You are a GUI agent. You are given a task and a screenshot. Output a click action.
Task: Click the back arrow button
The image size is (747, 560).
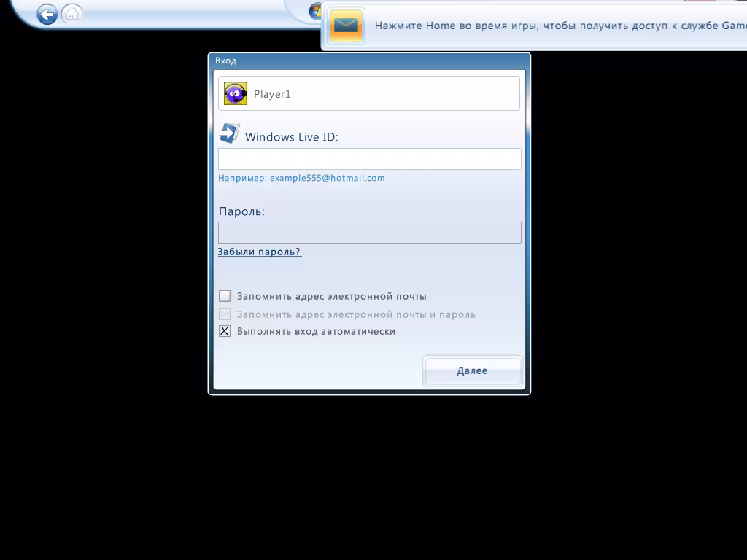click(x=47, y=14)
